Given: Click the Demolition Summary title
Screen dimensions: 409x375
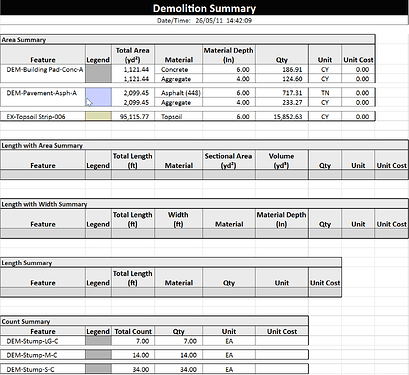Looking at the screenshot, I should (x=204, y=8).
